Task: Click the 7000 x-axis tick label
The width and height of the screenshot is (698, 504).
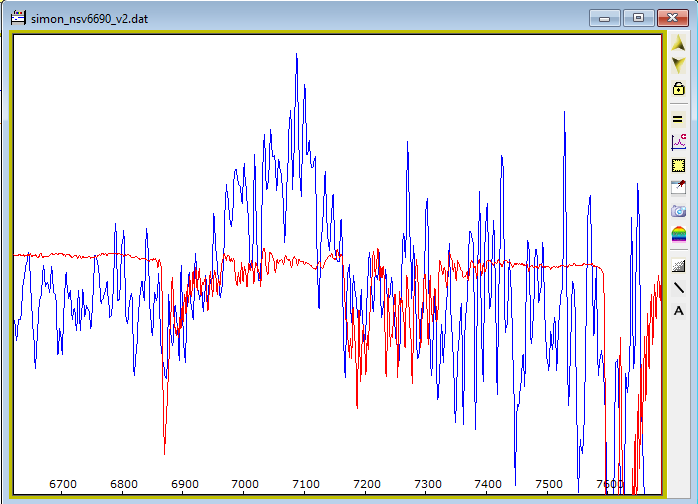Action: (245, 484)
